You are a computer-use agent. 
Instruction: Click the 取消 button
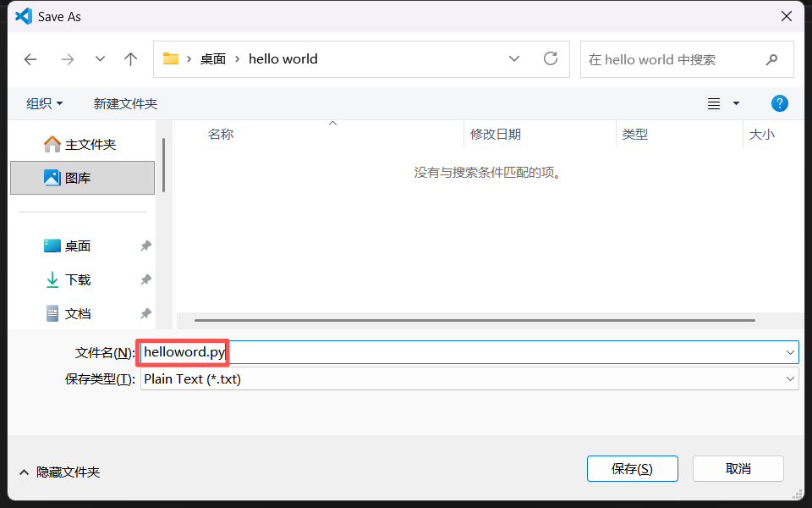[738, 468]
